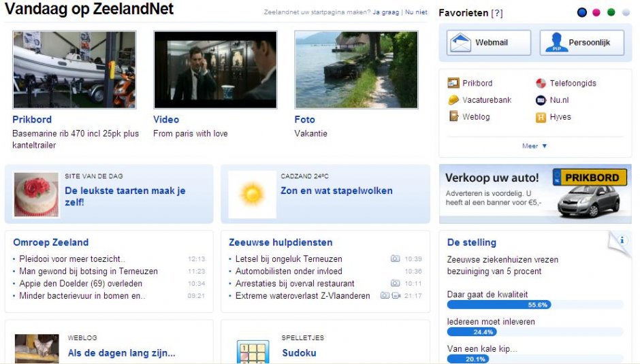Click the Vakantie photo caption
Screen dimensions: 640x364
click(x=310, y=133)
